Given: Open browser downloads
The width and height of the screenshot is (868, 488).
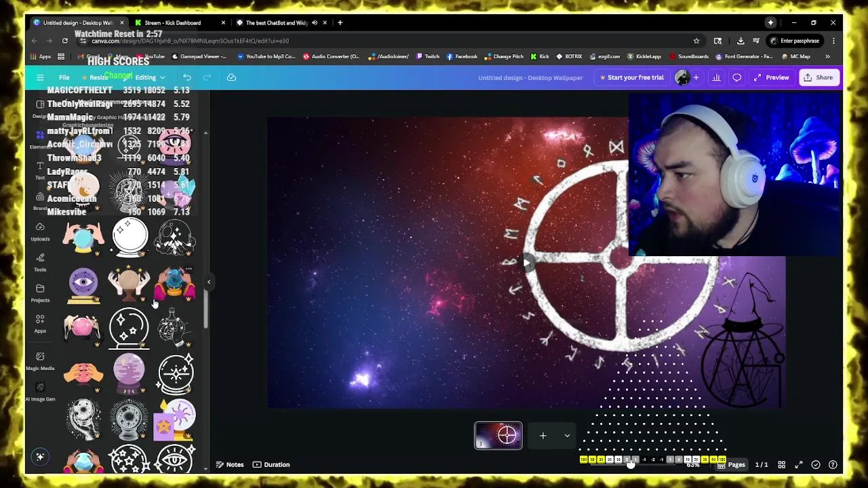Looking at the screenshot, I should click(x=741, y=41).
